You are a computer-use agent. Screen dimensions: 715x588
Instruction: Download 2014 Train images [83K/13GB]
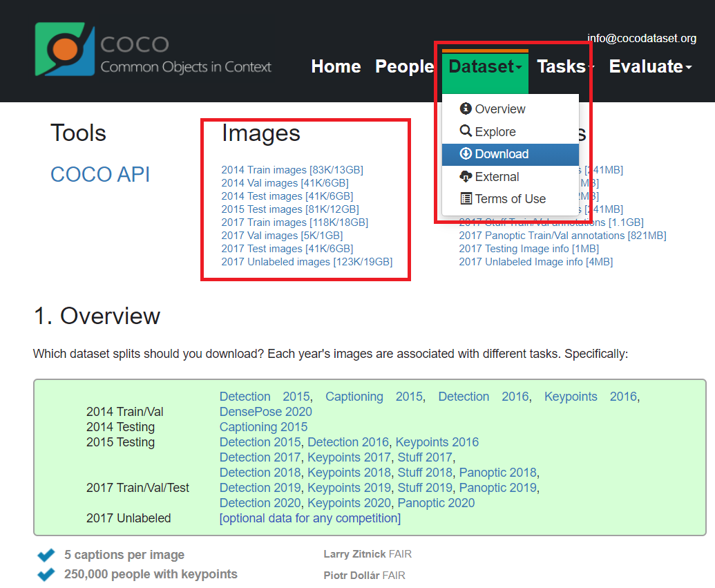292,170
